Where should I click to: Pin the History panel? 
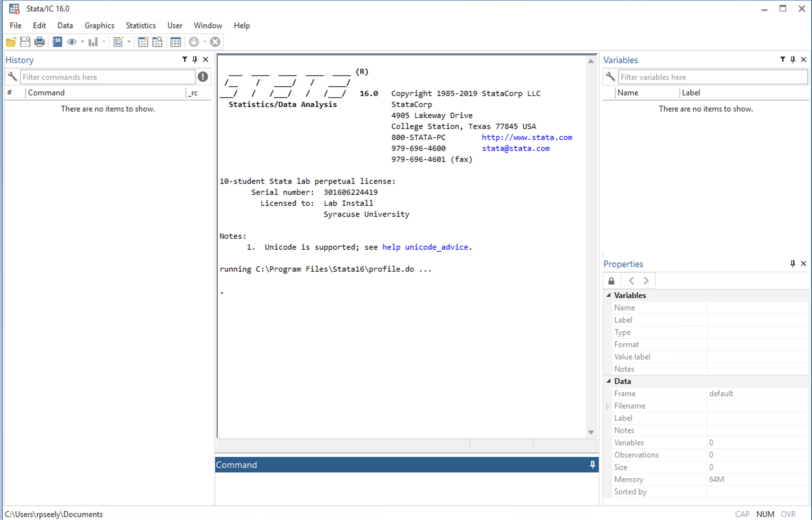[195, 60]
